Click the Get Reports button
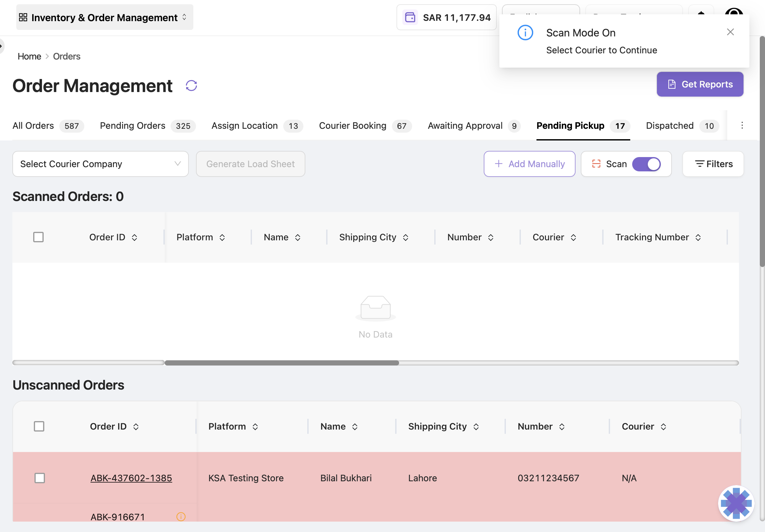 coord(700,84)
